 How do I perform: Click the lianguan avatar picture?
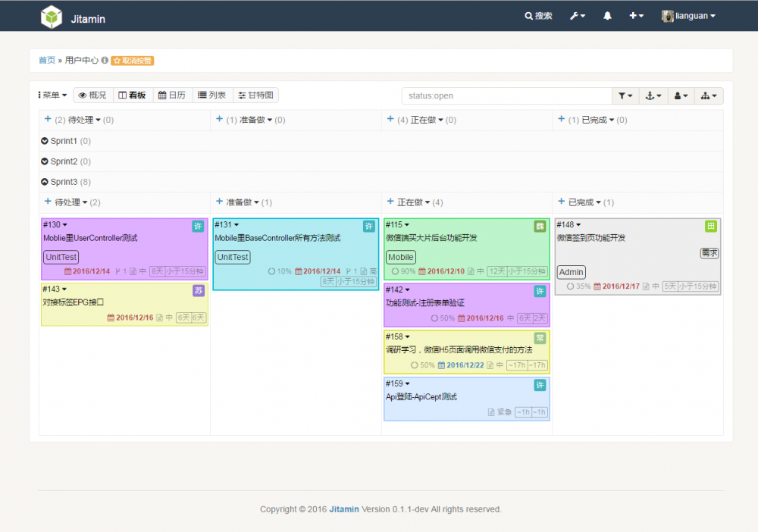point(668,16)
